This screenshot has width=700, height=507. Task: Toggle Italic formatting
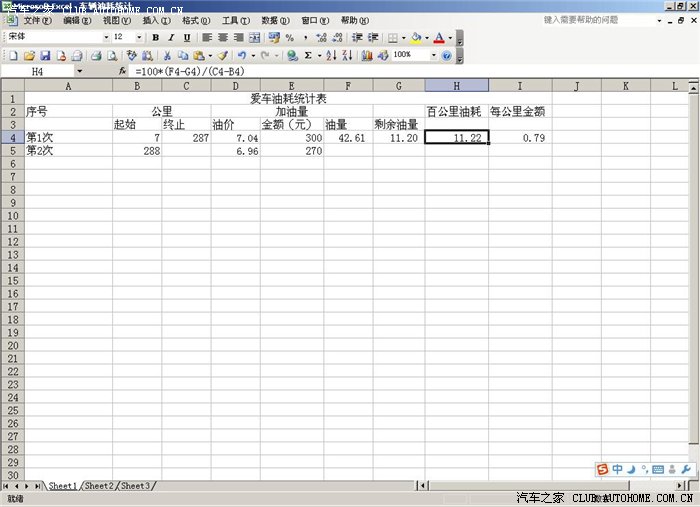click(x=170, y=37)
